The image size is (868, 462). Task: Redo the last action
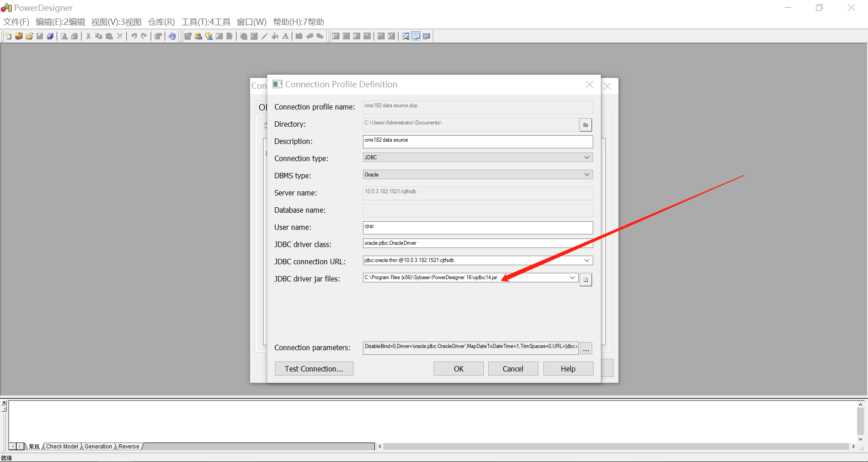point(144,36)
